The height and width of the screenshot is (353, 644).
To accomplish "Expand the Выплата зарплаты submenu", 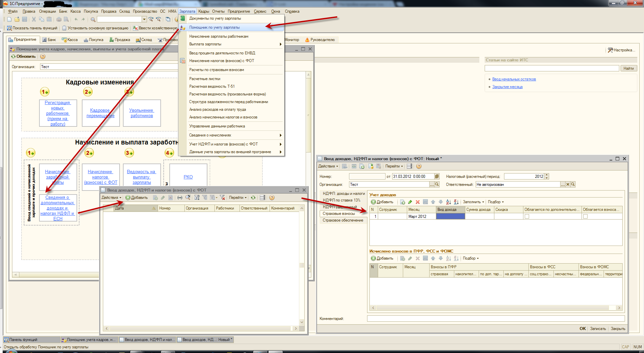I will pyautogui.click(x=234, y=44).
